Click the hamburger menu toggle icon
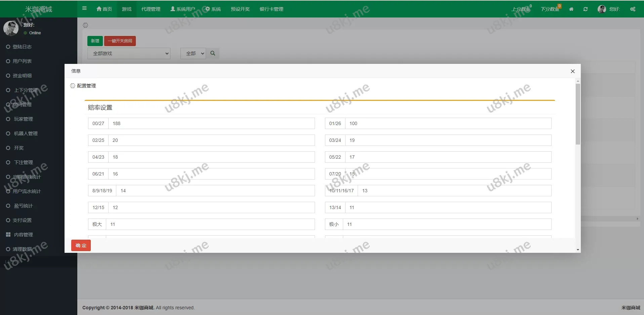The height and width of the screenshot is (315, 644). pyautogui.click(x=84, y=8)
